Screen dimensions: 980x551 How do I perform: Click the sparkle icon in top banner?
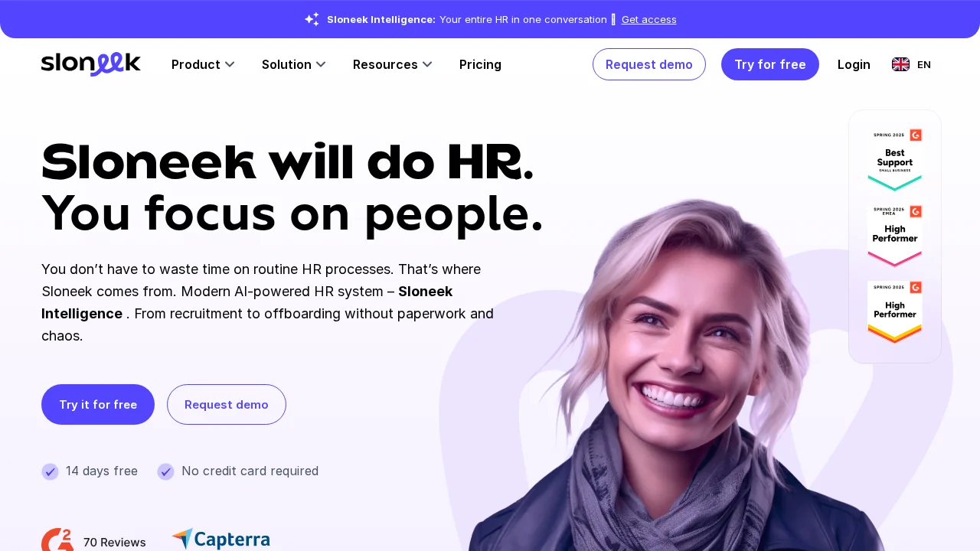click(312, 19)
